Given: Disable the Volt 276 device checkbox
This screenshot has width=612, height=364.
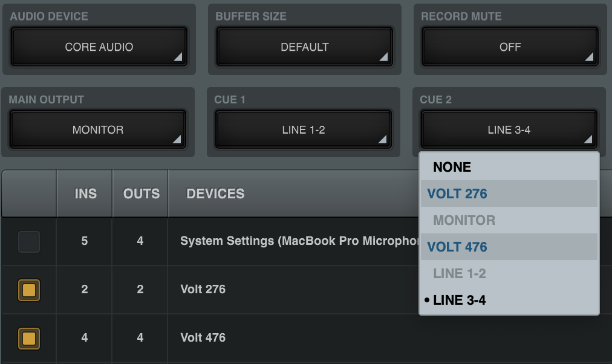Looking at the screenshot, I should [28, 290].
